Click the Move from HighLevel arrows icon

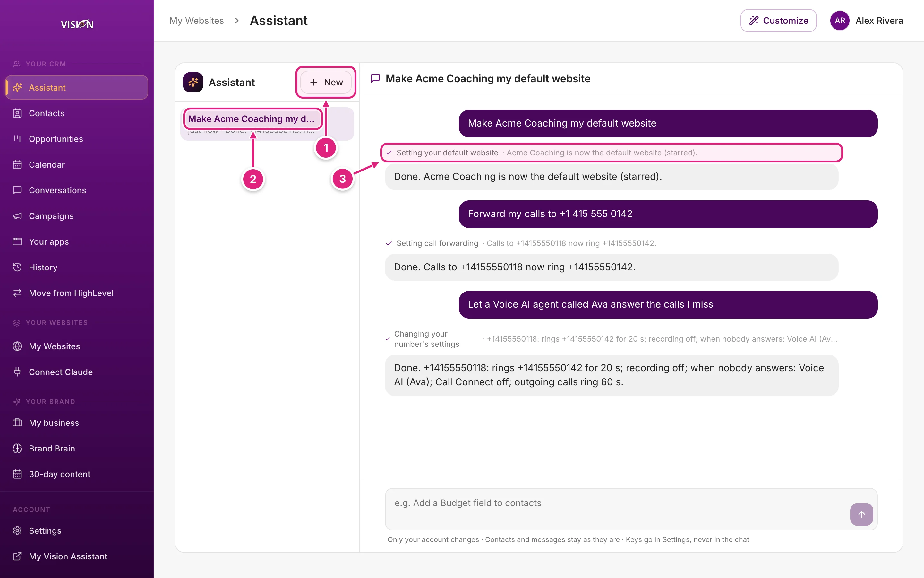pyautogui.click(x=17, y=293)
